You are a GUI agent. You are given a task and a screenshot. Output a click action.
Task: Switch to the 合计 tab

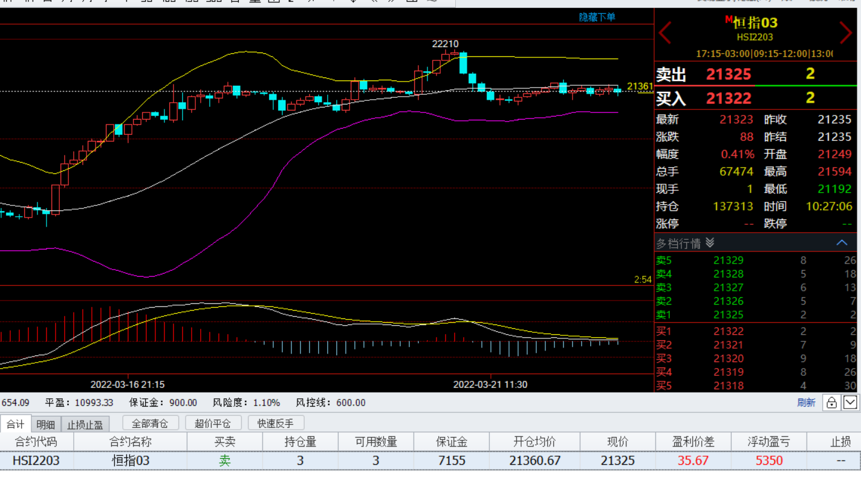(x=15, y=424)
